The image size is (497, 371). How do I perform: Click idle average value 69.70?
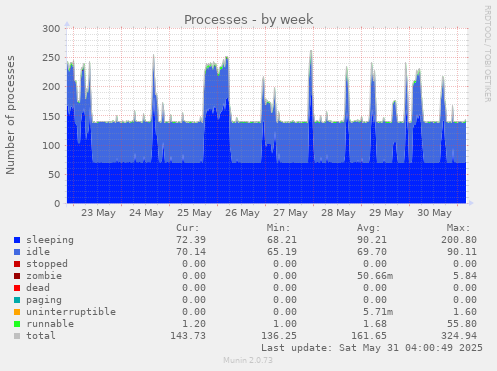[372, 252]
